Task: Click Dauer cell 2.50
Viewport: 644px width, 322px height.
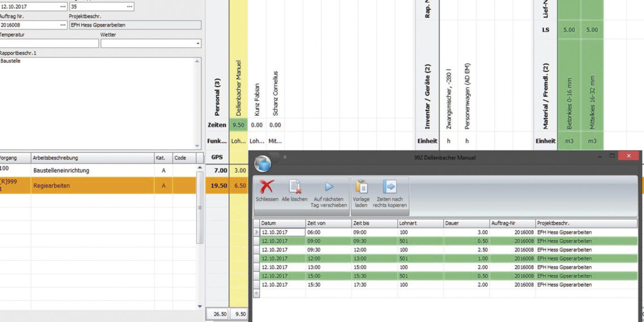Action: [x=467, y=250]
